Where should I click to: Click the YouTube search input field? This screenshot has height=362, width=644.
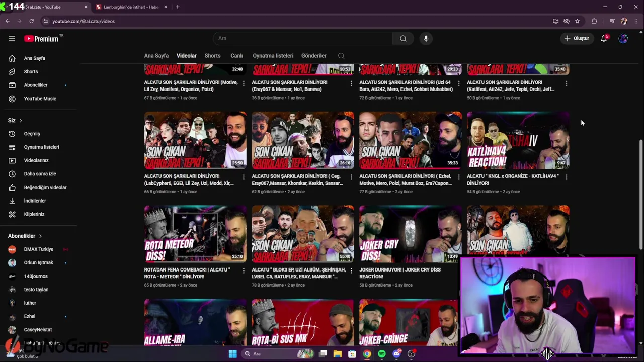pyautogui.click(x=303, y=38)
